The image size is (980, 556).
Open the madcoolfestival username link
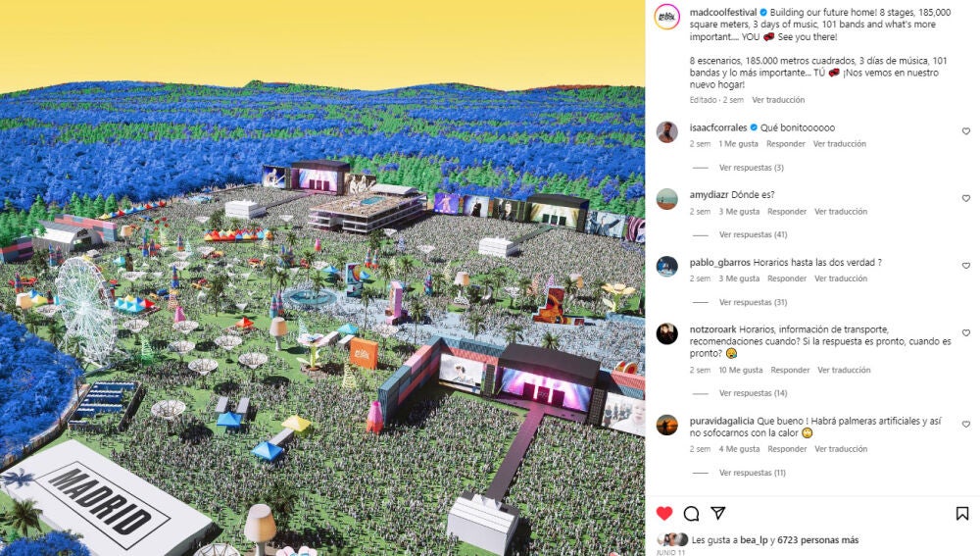point(723,12)
